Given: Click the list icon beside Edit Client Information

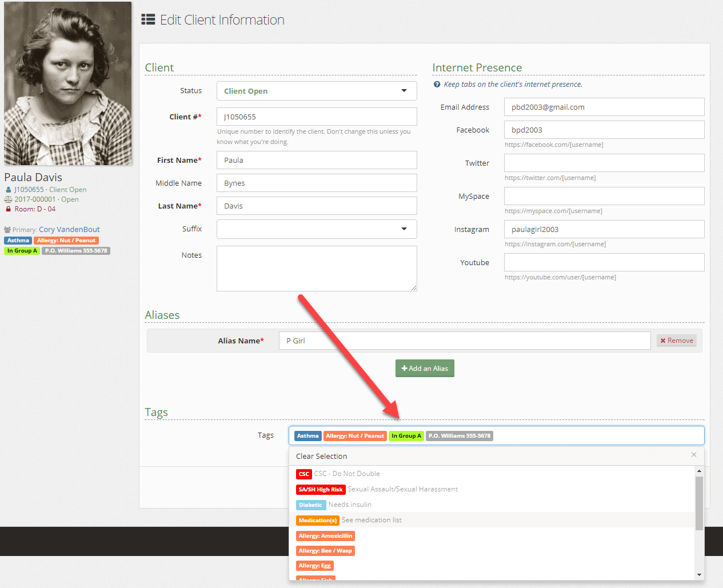Looking at the screenshot, I should coord(148,20).
